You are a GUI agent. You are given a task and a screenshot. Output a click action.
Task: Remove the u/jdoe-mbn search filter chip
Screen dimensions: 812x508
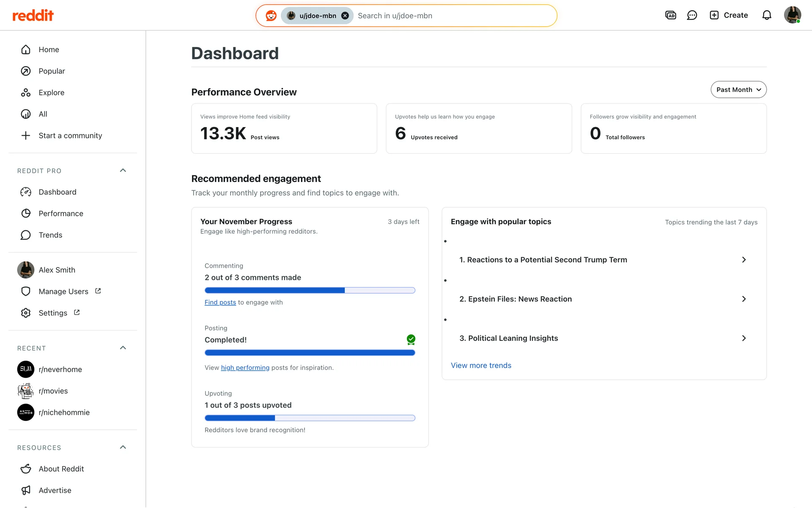[x=345, y=16]
